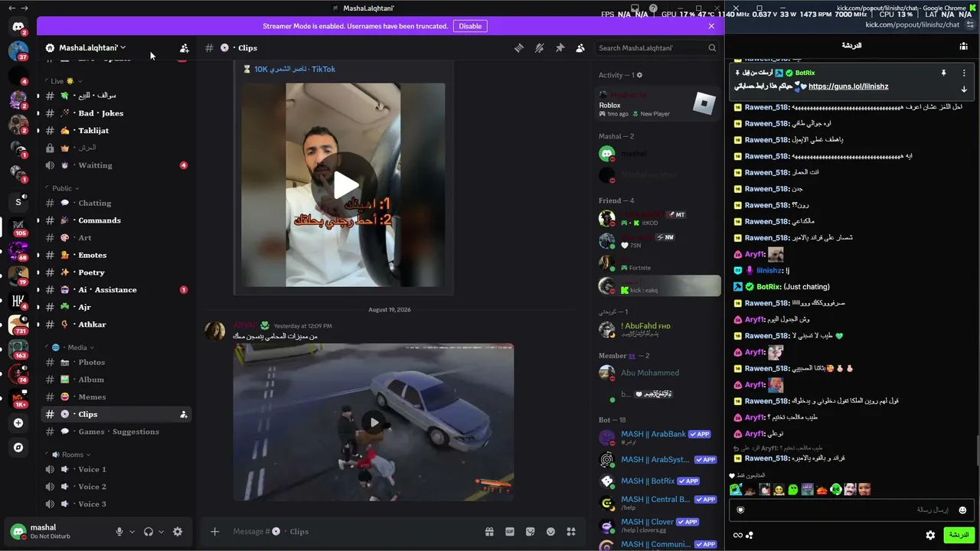Open Kick chat settings gear

[930, 535]
